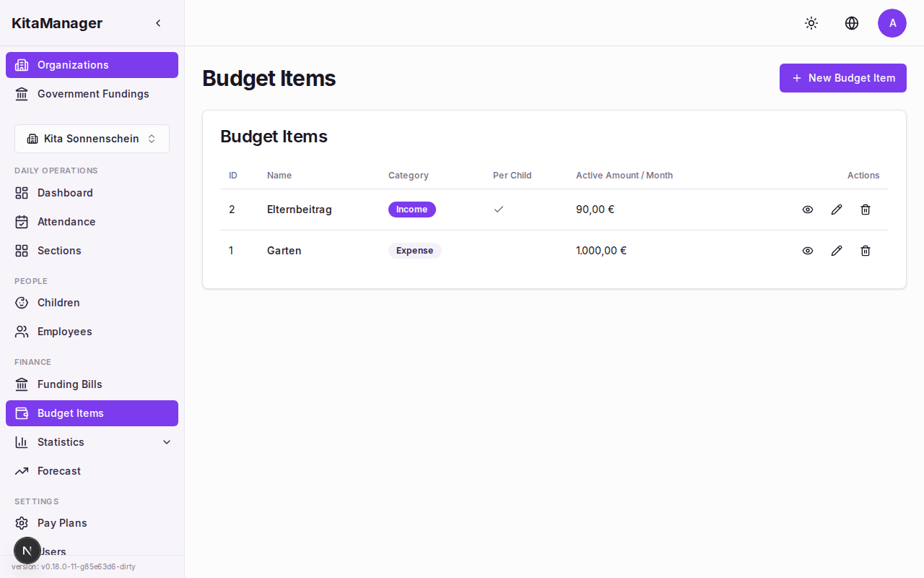View details of the Elternbeitrag budget item
The image size is (924, 578).
pyautogui.click(x=808, y=210)
